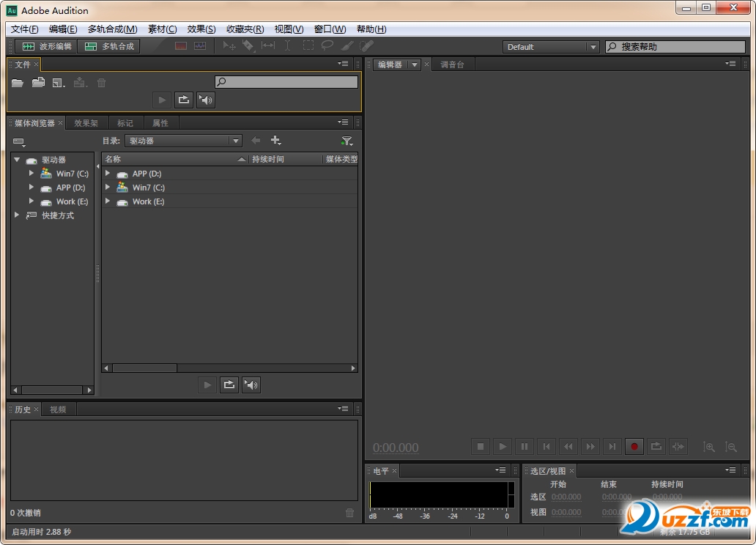Open the 效果 menu

201,29
